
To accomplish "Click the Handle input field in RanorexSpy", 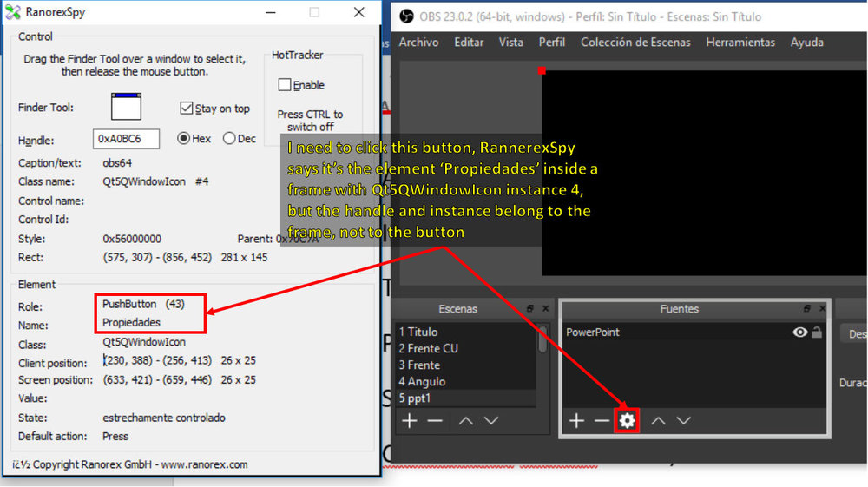I will [x=126, y=139].
